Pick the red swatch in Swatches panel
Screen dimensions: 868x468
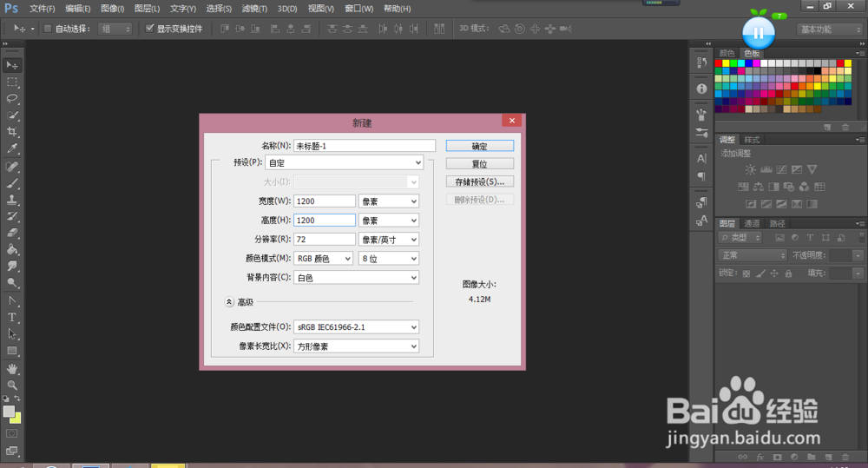coord(719,63)
